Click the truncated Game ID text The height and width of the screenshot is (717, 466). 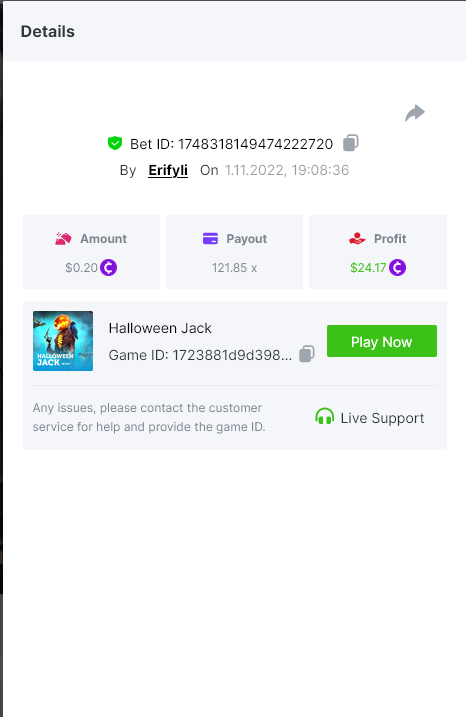(x=200, y=355)
